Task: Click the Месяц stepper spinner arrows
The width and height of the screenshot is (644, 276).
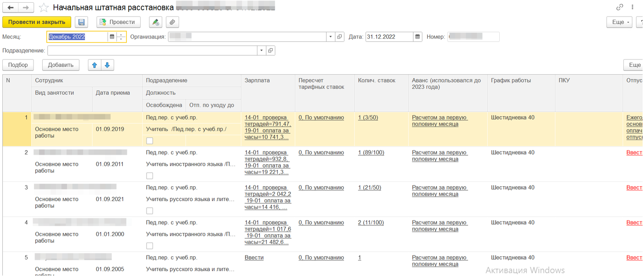Action: click(x=121, y=37)
